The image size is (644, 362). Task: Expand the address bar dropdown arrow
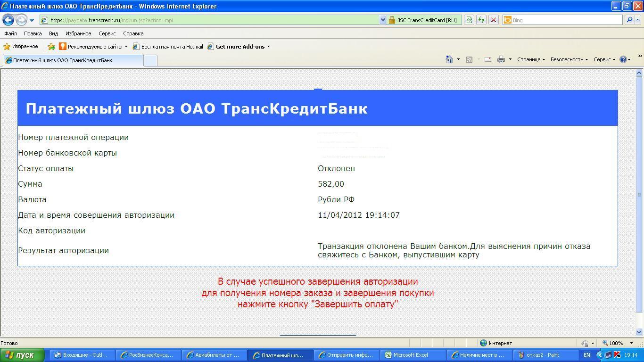383,20
